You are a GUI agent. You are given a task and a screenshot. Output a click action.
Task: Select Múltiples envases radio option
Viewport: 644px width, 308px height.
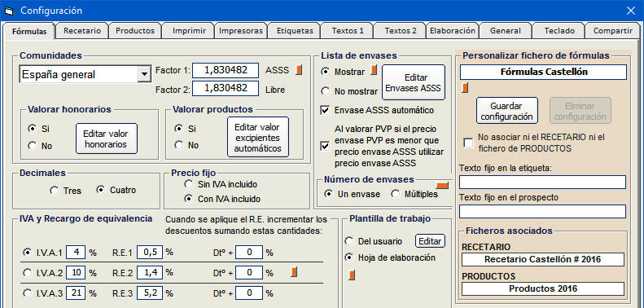coord(396,194)
